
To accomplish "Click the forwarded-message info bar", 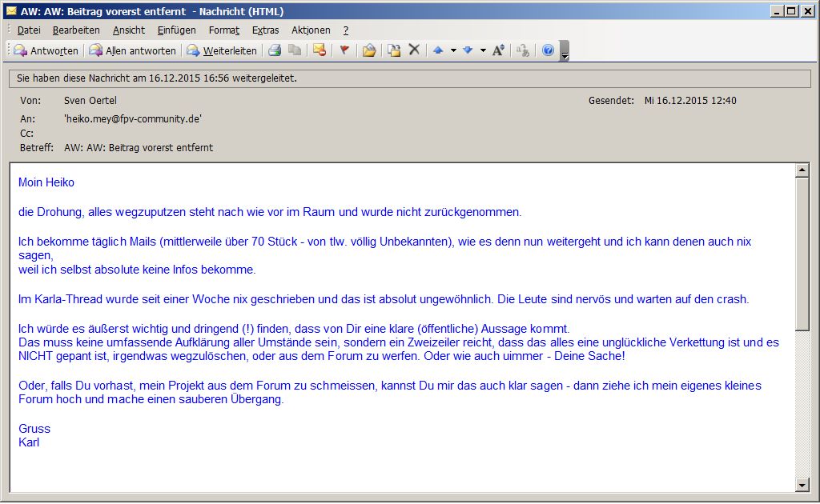I will [409, 78].
